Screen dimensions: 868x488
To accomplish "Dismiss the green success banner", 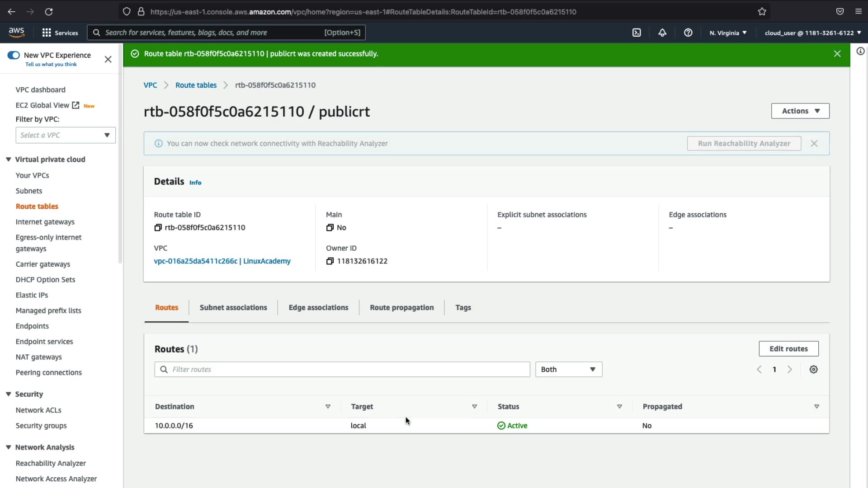I will click(837, 54).
